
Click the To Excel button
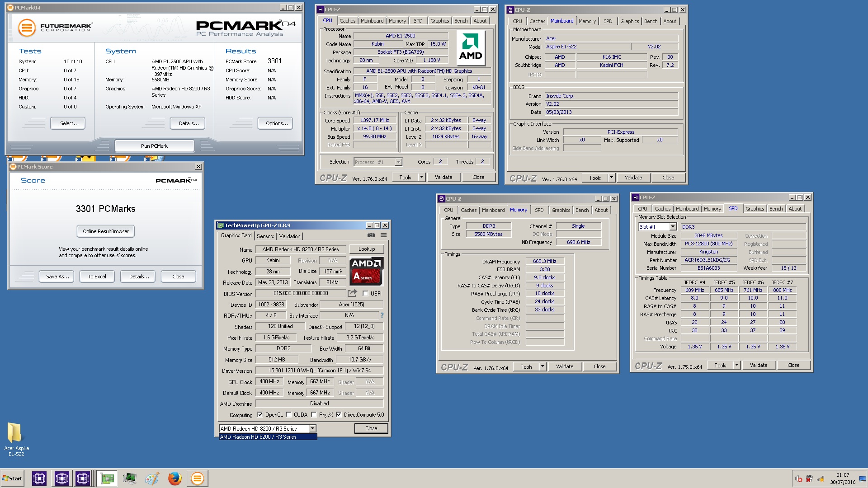tap(97, 277)
